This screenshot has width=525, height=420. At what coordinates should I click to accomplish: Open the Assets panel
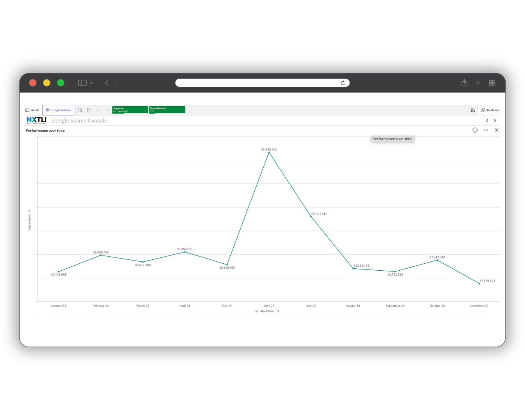(x=33, y=110)
